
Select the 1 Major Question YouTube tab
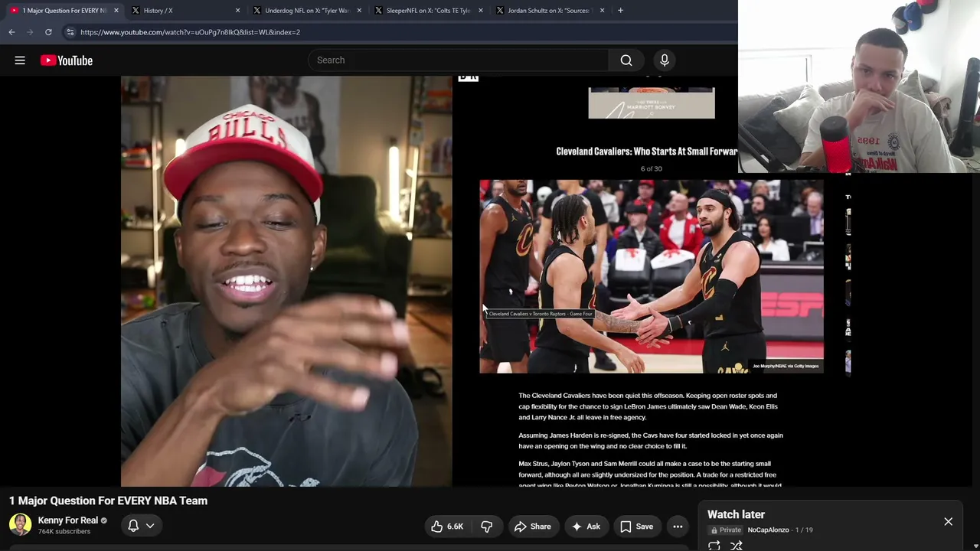coord(64,11)
